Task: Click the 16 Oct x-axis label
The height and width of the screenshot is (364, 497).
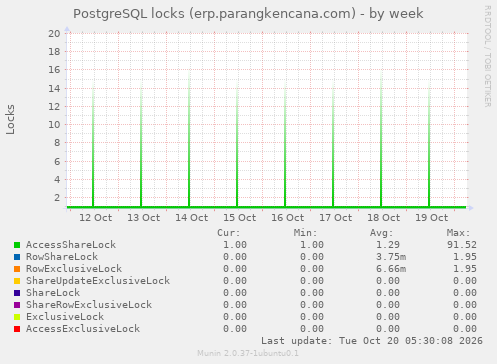Action: (288, 218)
